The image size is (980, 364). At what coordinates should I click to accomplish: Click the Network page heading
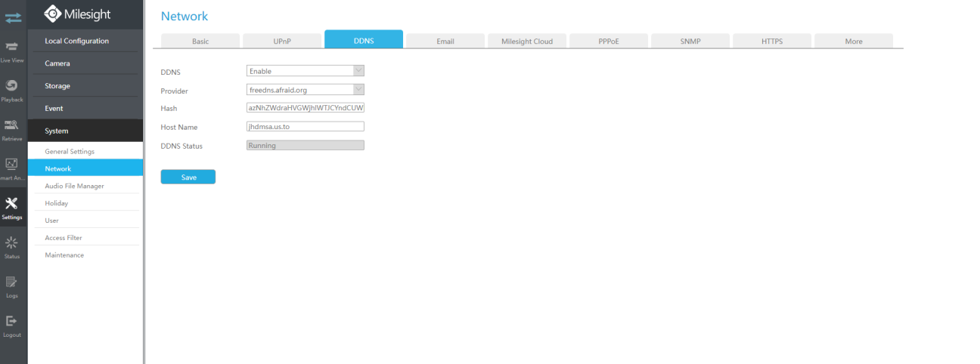pos(185,16)
